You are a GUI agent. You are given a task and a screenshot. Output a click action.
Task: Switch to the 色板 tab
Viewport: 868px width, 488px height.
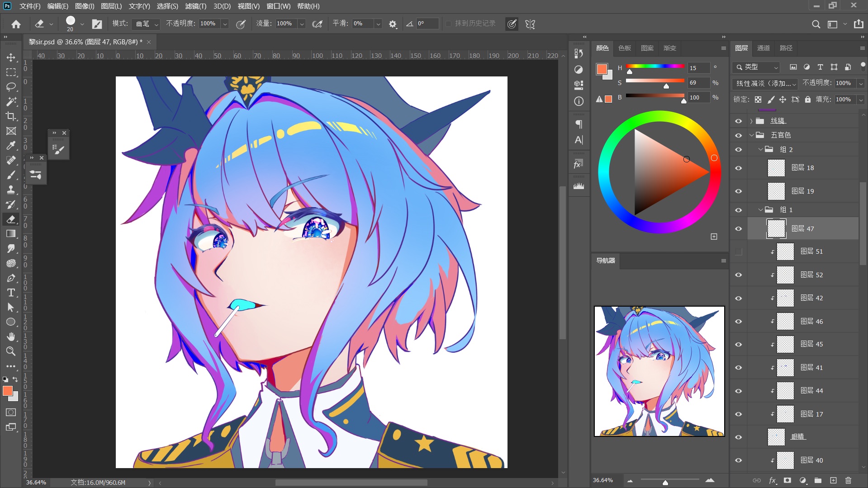coord(625,48)
